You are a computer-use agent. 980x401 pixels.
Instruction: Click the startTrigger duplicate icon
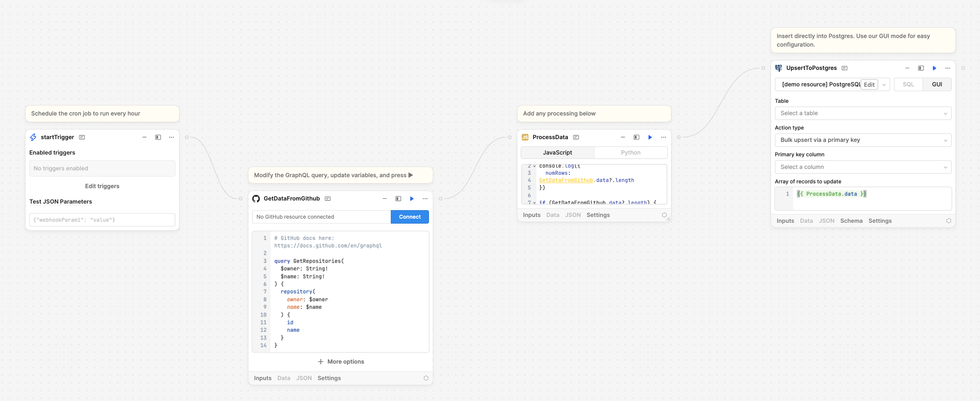point(158,137)
